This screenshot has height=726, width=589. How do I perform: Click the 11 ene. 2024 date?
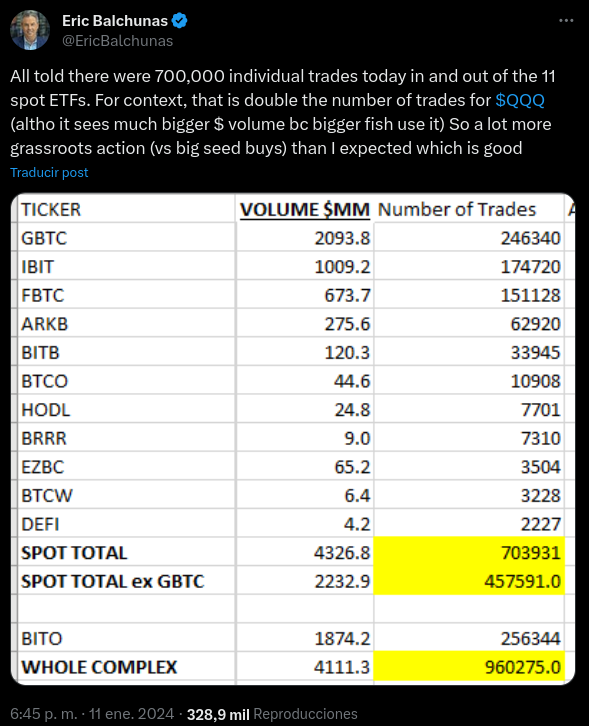132,714
